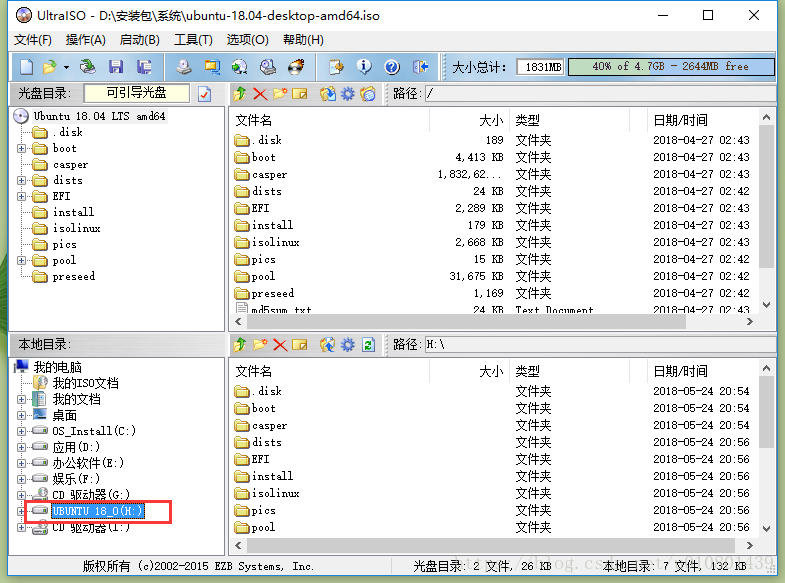Open the dropdown arrow next to Open icon
785x583 pixels.
point(66,67)
